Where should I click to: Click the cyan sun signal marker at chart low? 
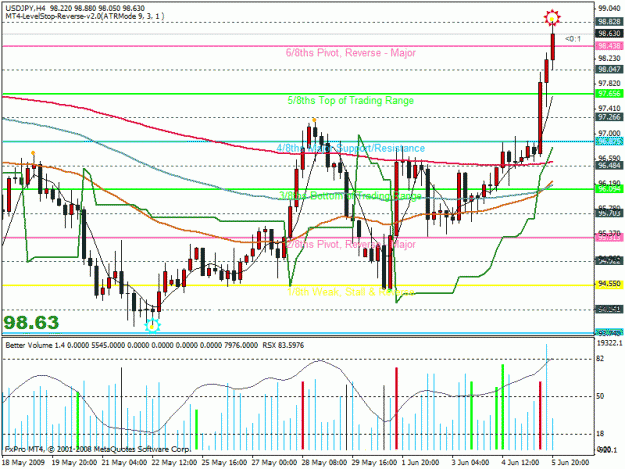tap(152, 326)
